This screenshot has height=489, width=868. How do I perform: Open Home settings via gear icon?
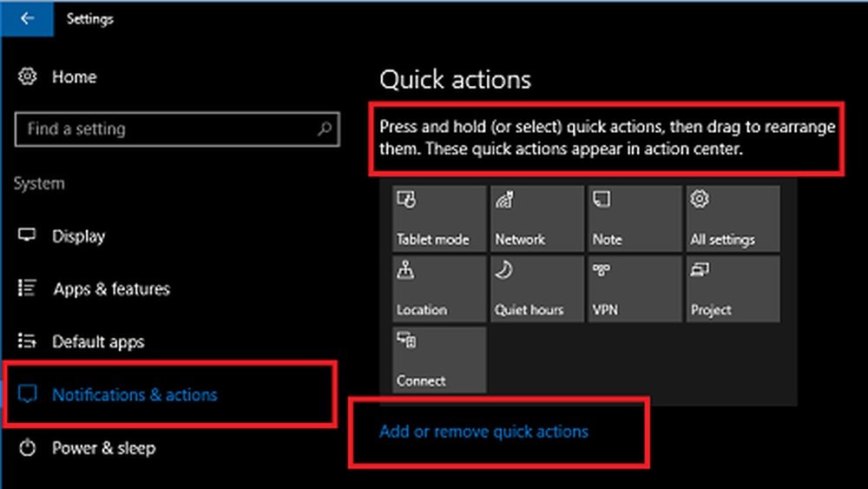coord(27,76)
